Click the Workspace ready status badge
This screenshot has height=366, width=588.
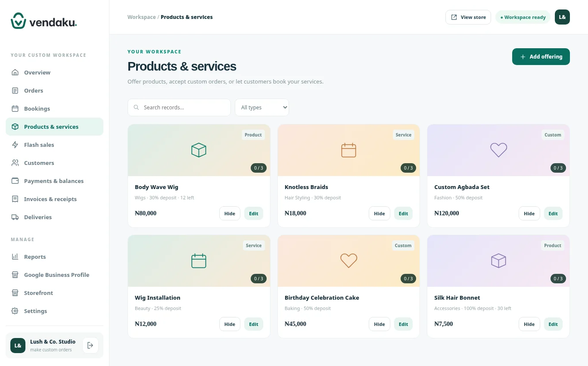coord(523,17)
